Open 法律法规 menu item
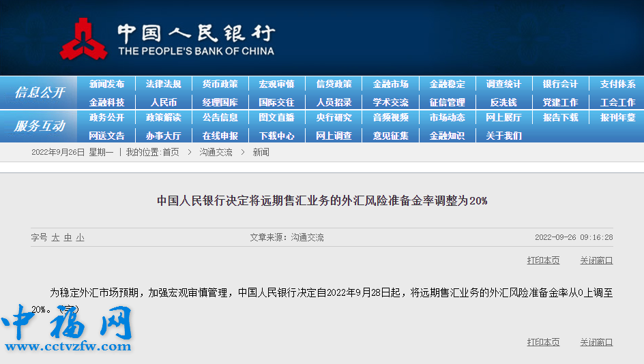 coord(164,84)
